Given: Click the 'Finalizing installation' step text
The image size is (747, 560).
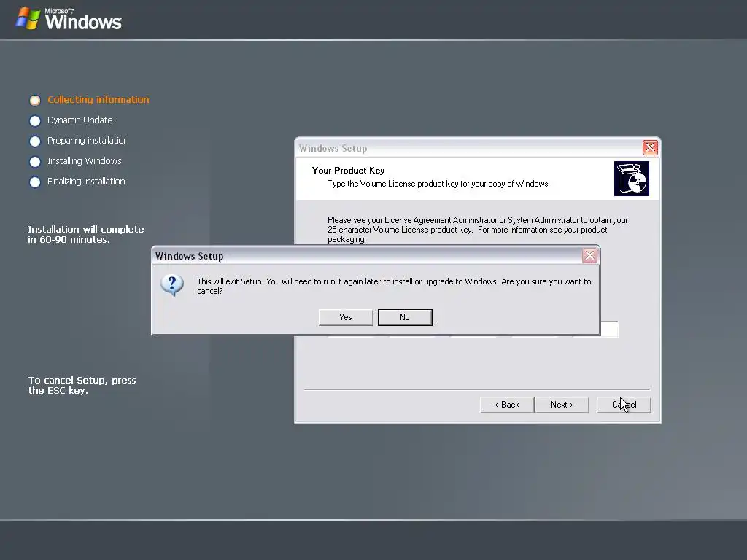Looking at the screenshot, I should 86,182.
